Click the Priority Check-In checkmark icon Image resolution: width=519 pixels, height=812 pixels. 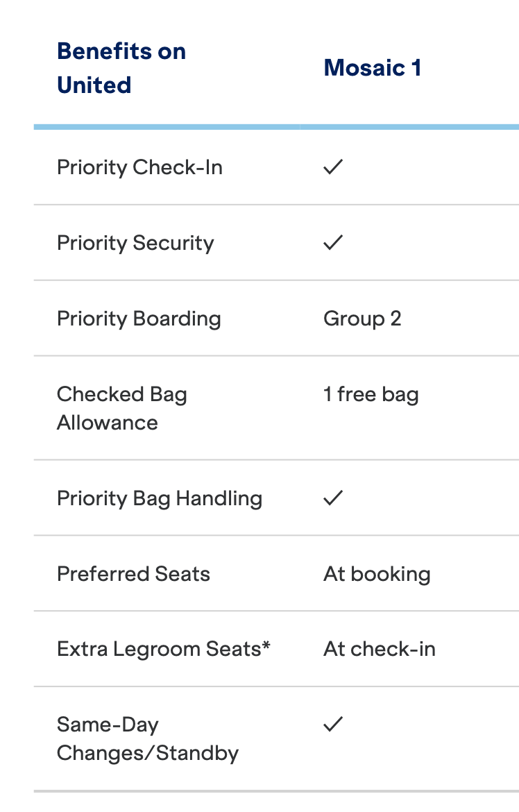click(x=333, y=167)
